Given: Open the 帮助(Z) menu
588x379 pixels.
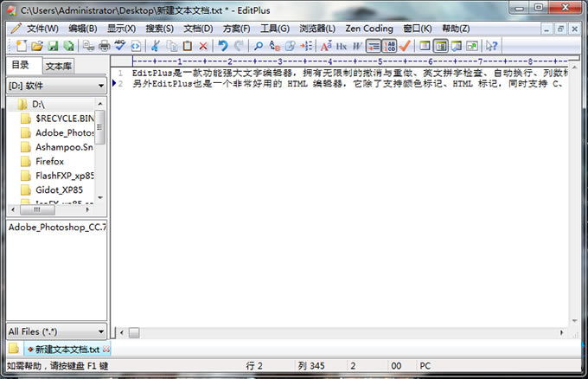Looking at the screenshot, I should 456,29.
